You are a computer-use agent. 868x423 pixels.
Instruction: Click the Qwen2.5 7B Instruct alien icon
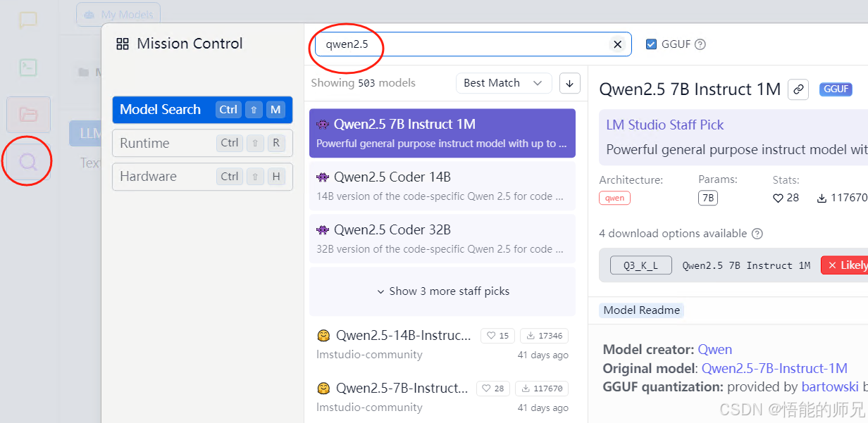tap(323, 125)
